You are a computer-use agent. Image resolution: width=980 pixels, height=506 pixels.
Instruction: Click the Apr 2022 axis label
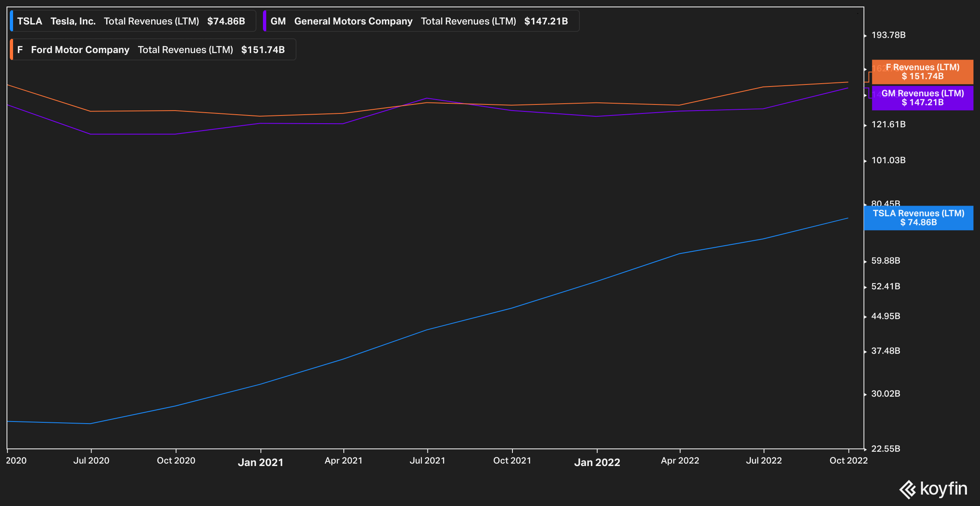pyautogui.click(x=680, y=461)
